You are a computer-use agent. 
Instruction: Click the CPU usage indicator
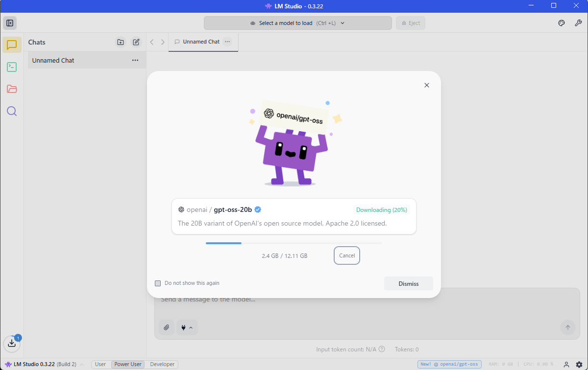tap(538, 364)
